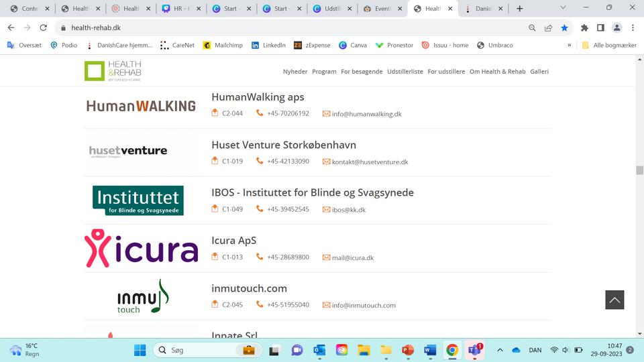Screen dimensions: 644x362
Task: Open the Pronestor bookmark
Action: [x=394, y=45]
